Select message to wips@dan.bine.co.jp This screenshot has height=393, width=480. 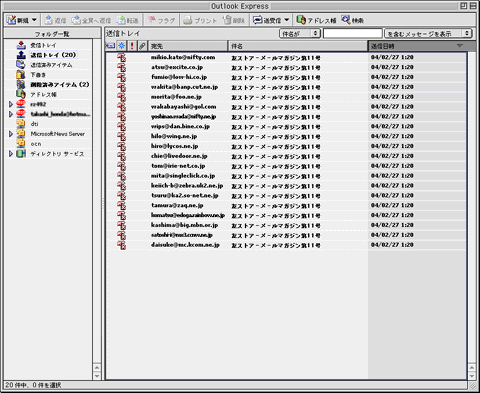[286, 126]
